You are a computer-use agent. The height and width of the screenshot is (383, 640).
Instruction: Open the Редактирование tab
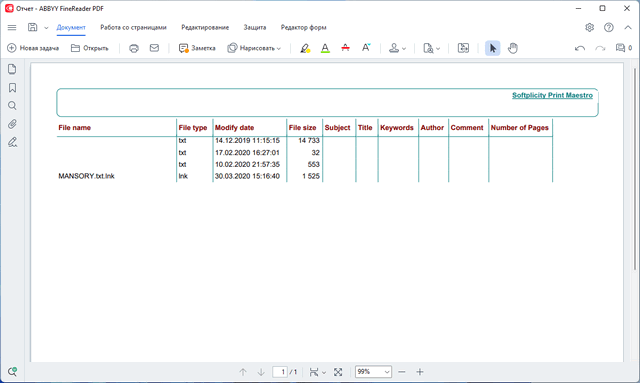pyautogui.click(x=205, y=27)
